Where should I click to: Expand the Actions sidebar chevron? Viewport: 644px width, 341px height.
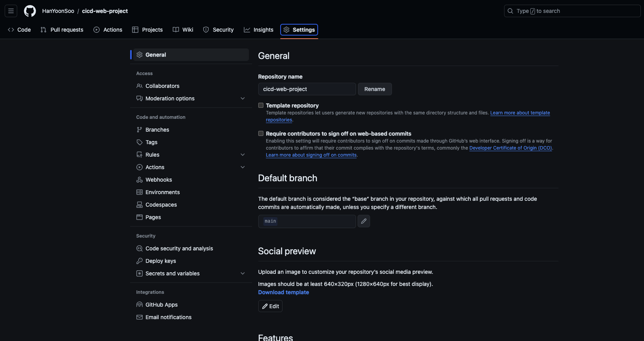pyautogui.click(x=243, y=167)
